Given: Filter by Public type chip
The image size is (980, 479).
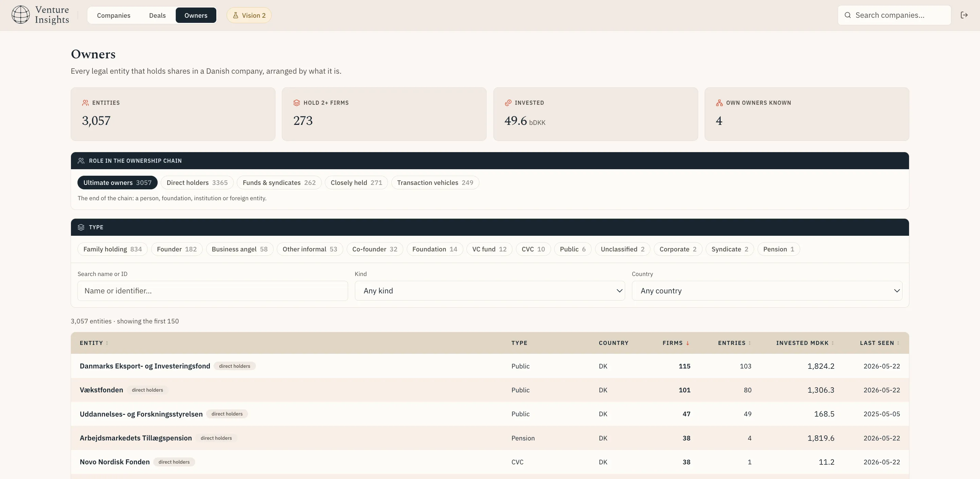Looking at the screenshot, I should click(x=573, y=249).
